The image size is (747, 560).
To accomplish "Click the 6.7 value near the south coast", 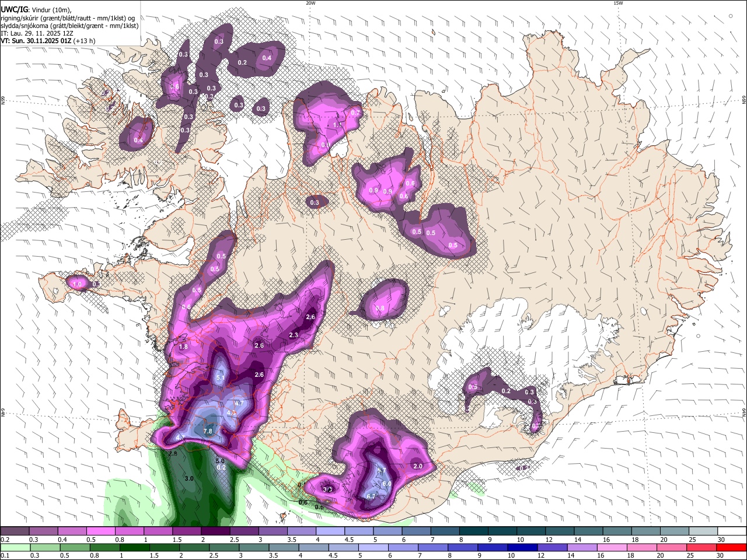I will (371, 496).
